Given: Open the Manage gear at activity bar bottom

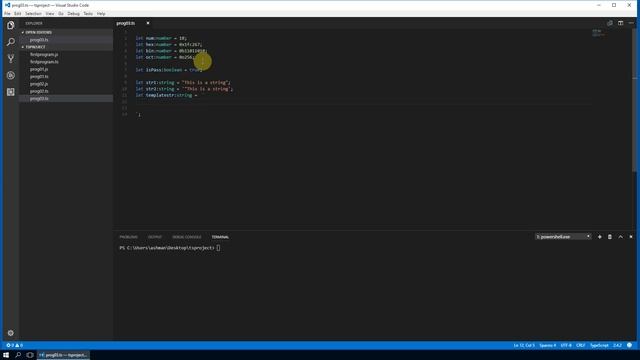Looking at the screenshot, I should [11, 333].
